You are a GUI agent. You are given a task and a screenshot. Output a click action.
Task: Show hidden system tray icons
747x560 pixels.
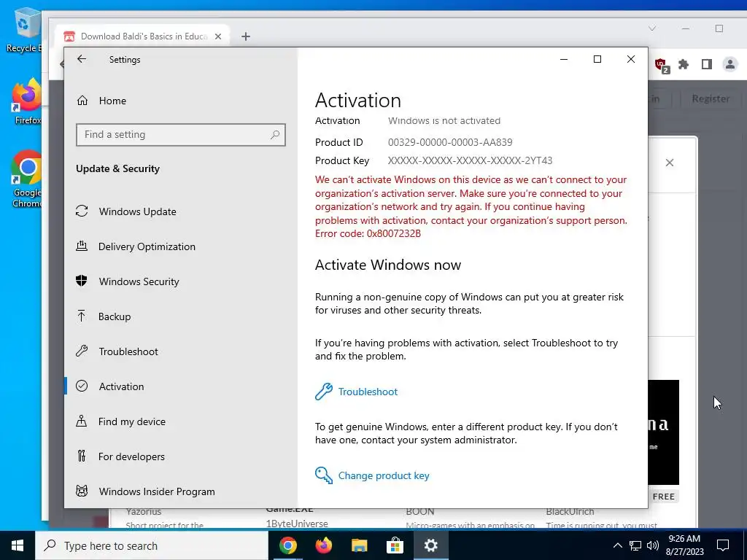pyautogui.click(x=617, y=545)
